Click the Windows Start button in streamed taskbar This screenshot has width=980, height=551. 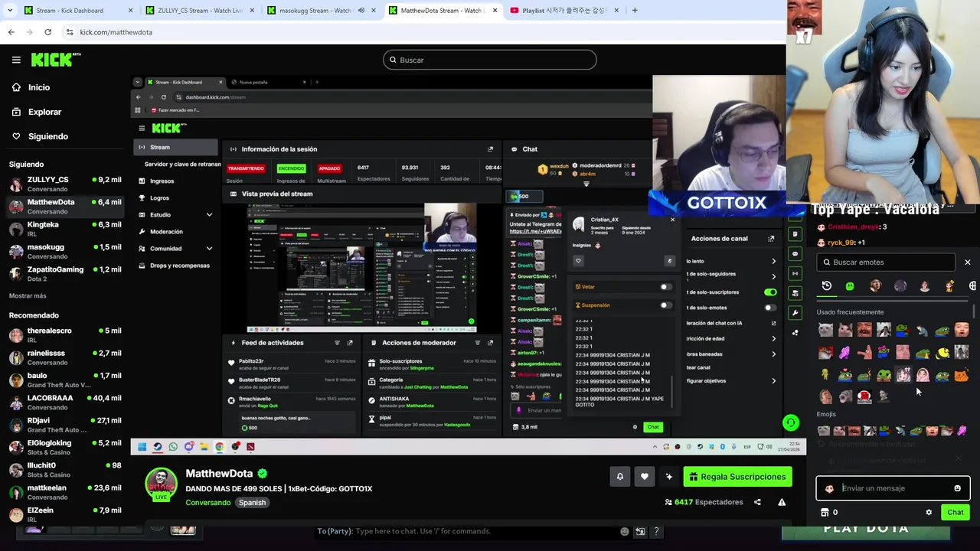tap(142, 447)
